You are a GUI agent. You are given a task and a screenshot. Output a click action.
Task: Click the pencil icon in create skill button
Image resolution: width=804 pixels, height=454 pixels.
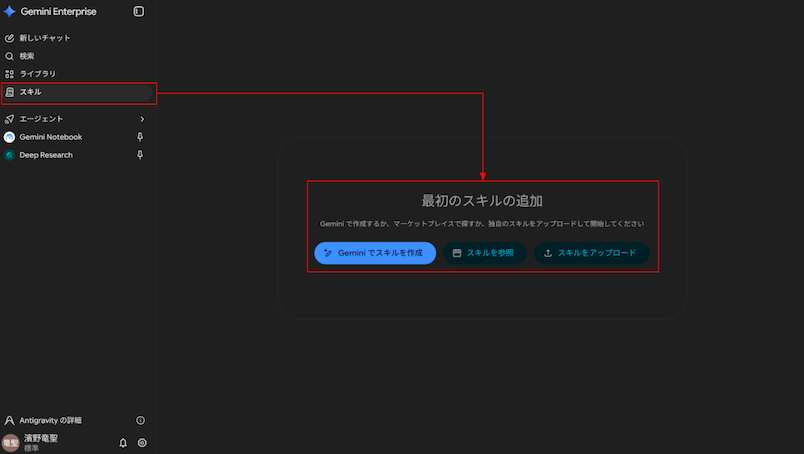pyautogui.click(x=328, y=253)
